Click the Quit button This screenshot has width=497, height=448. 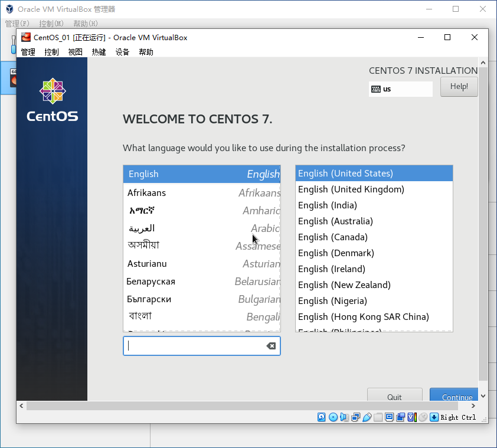pyautogui.click(x=395, y=395)
